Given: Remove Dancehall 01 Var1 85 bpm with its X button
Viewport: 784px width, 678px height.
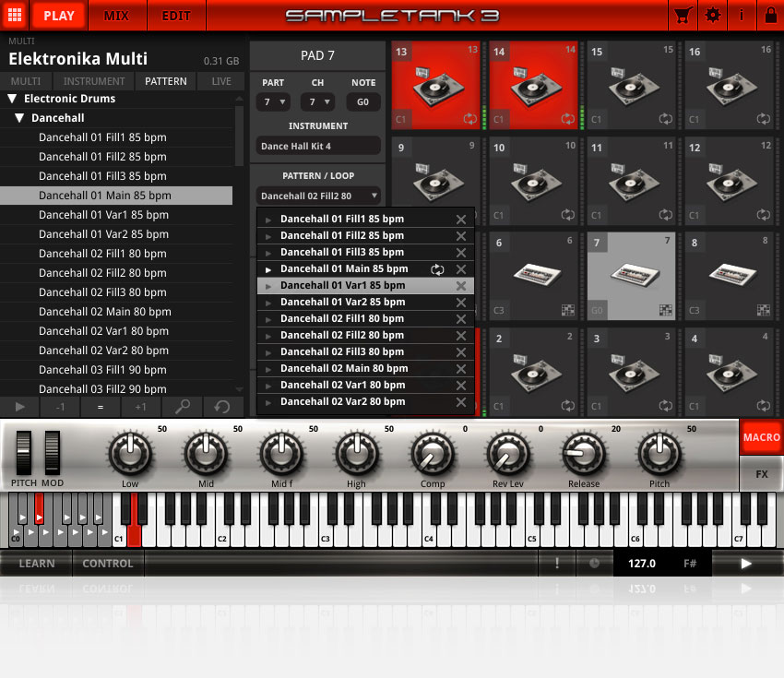Looking at the screenshot, I should click(460, 285).
